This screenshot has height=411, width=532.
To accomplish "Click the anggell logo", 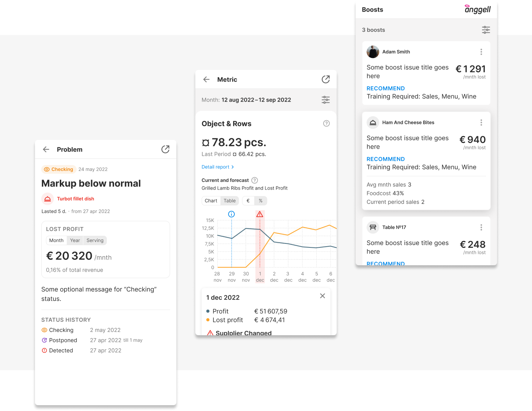I will [478, 9].
